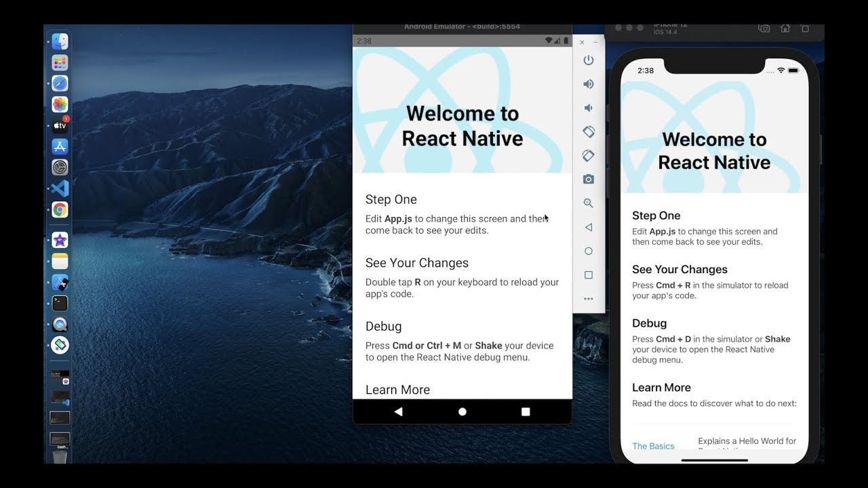Click 'See Your Changes' heading in Android emulator
The image size is (868, 488).
click(x=417, y=263)
